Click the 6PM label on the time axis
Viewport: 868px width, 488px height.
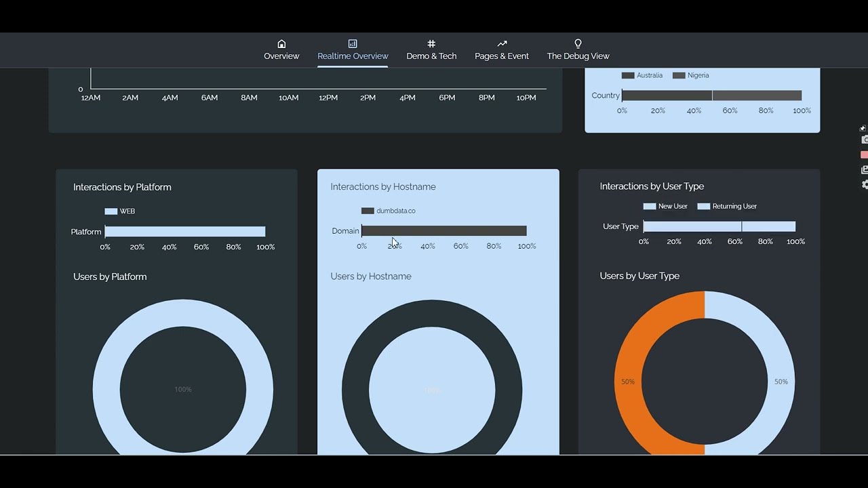[x=447, y=98]
